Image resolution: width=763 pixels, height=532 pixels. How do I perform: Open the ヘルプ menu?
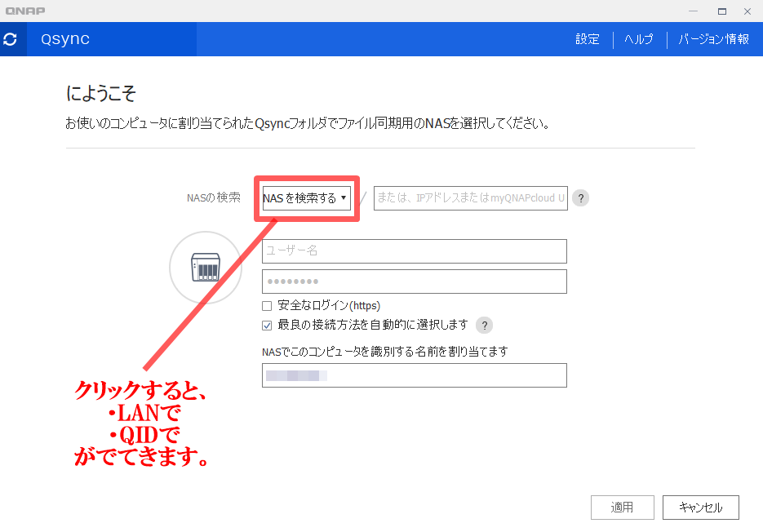coord(639,39)
